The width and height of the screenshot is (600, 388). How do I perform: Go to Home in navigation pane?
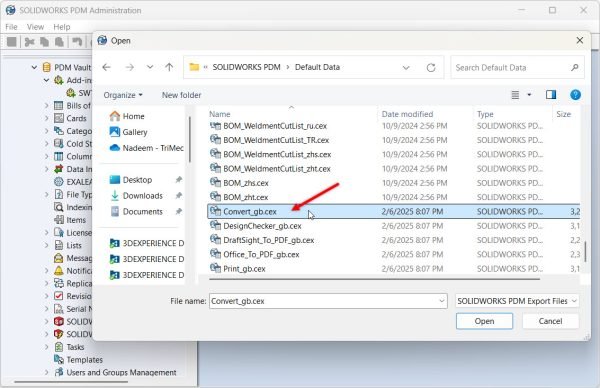127,116
